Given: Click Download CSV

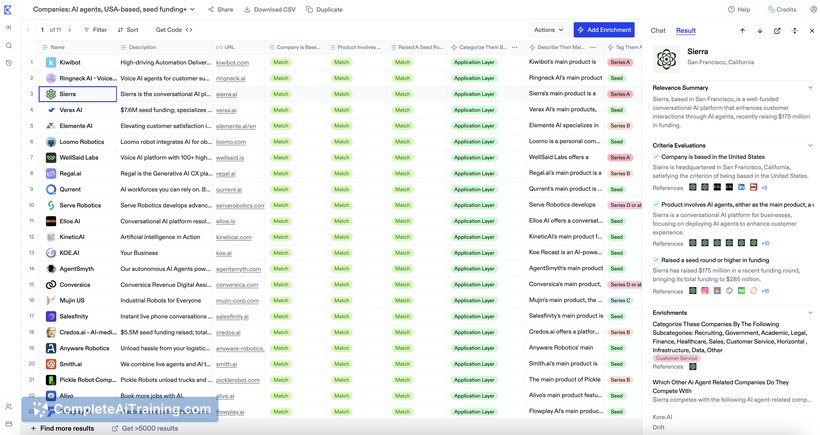Looking at the screenshot, I should pyautogui.click(x=270, y=9).
